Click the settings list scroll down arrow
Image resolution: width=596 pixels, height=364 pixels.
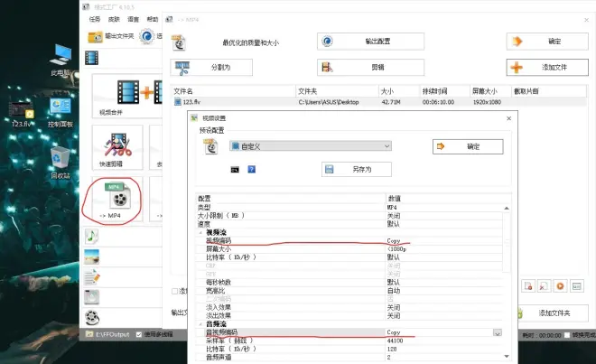coord(507,357)
